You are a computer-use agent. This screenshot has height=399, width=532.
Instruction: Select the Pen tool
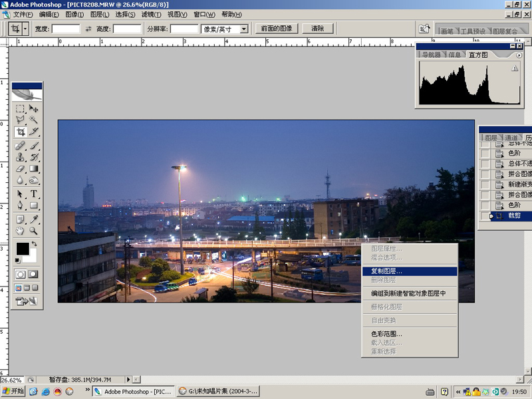coord(20,205)
